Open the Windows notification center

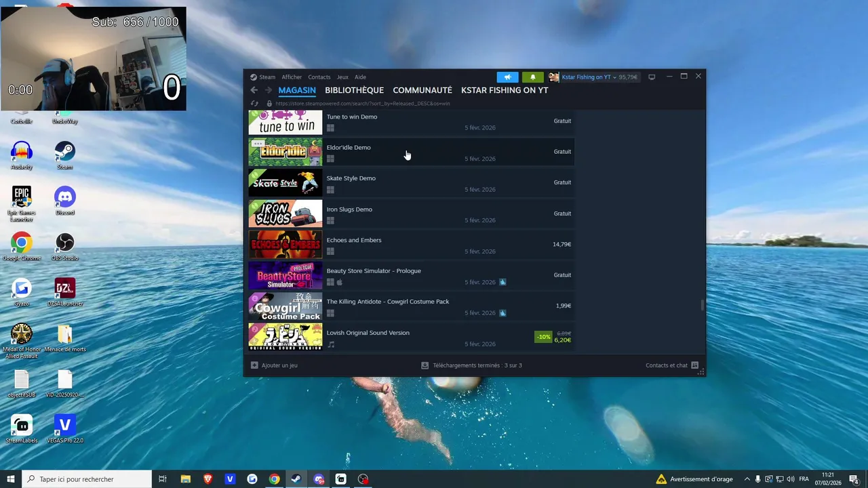(854, 479)
